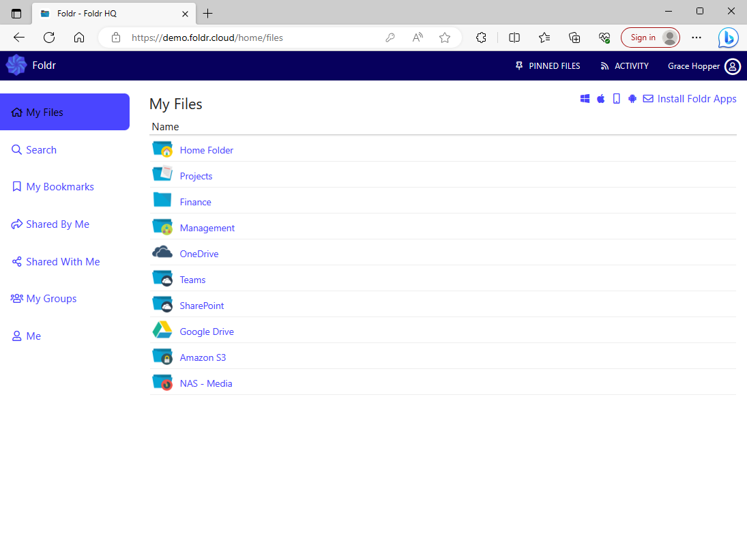
Task: Click the Projects folder icon
Action: pos(162,173)
